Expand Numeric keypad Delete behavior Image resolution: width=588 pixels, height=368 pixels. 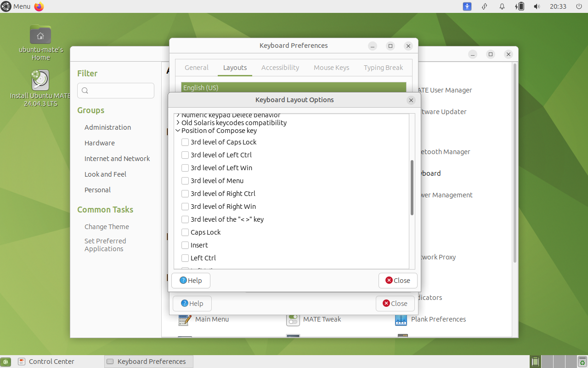pyautogui.click(x=178, y=116)
